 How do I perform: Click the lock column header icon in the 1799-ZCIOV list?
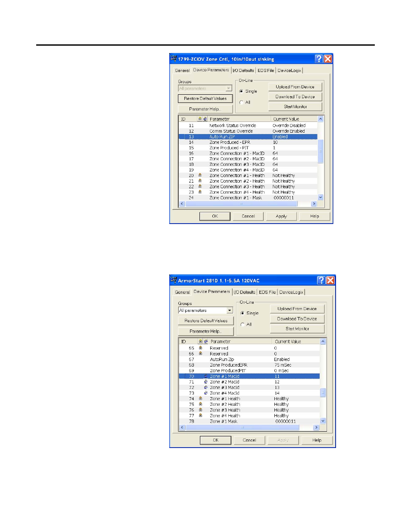click(200, 119)
